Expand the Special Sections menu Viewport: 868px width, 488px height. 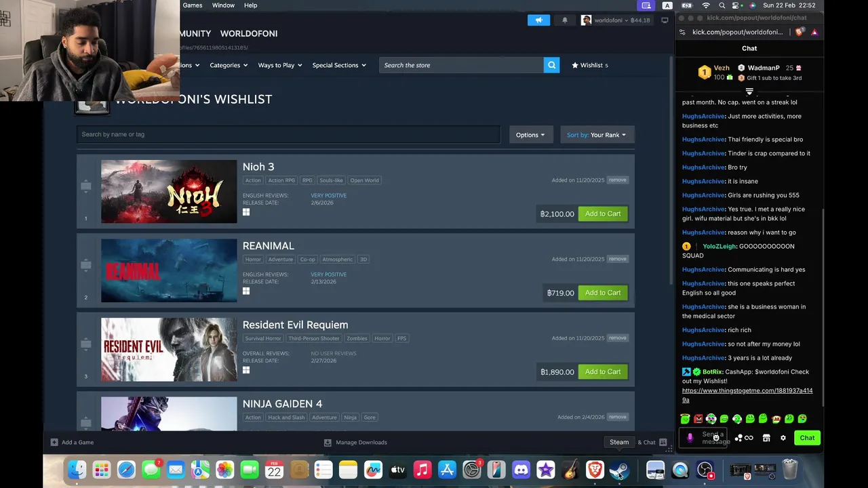pyautogui.click(x=339, y=65)
